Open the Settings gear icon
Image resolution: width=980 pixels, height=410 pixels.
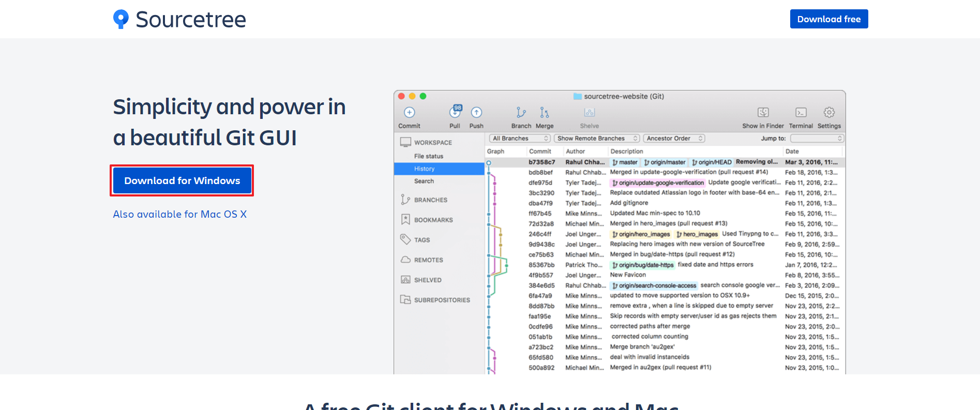click(829, 112)
